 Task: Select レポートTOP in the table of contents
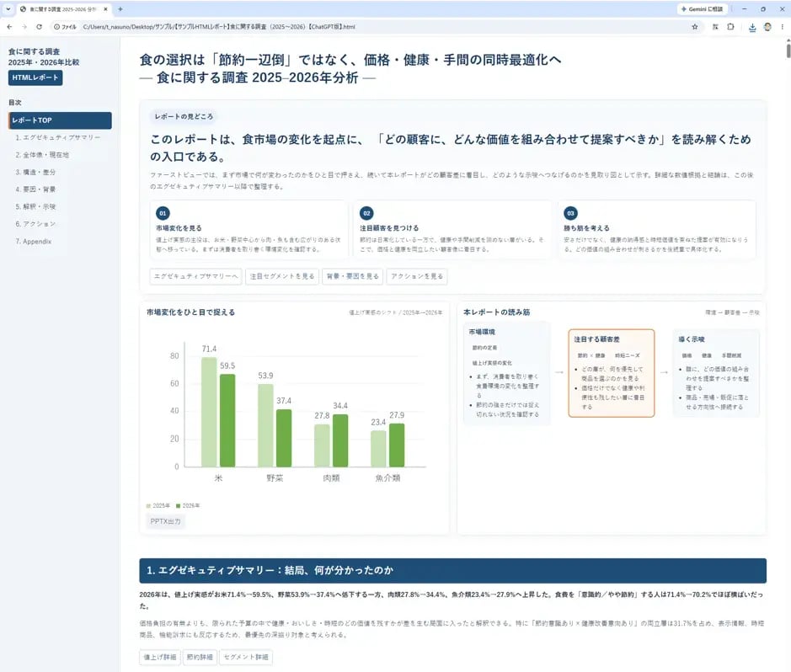[60, 120]
